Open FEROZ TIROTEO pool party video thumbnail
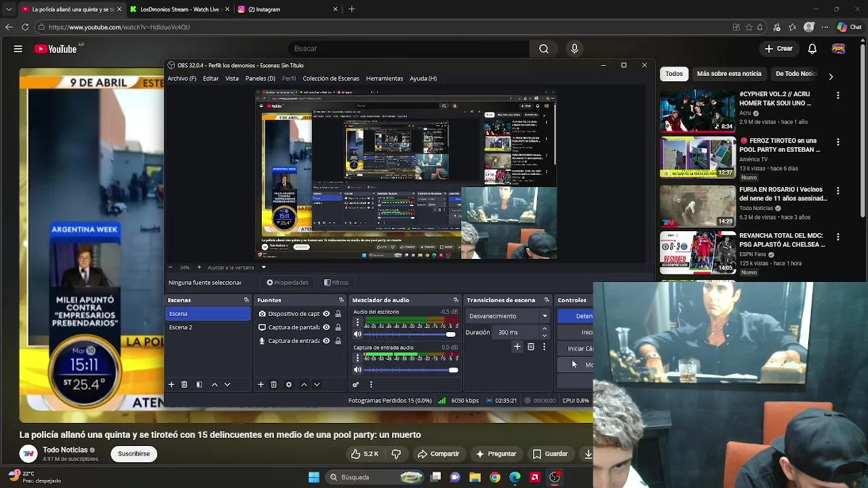 698,157
